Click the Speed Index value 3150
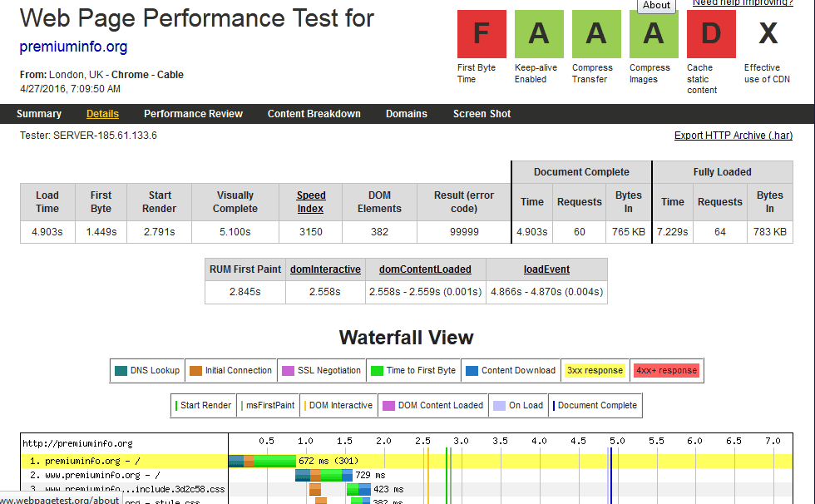This screenshot has width=815, height=504. coord(310,232)
